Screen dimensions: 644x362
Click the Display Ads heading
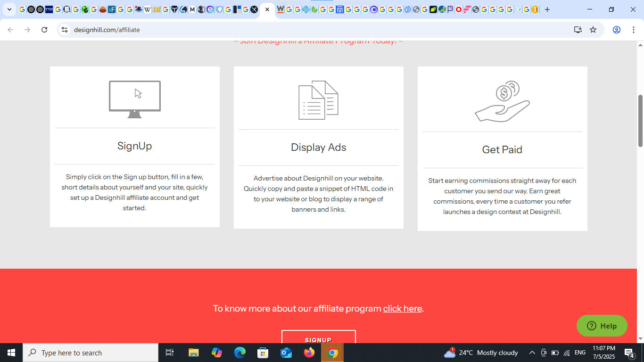coord(319,148)
